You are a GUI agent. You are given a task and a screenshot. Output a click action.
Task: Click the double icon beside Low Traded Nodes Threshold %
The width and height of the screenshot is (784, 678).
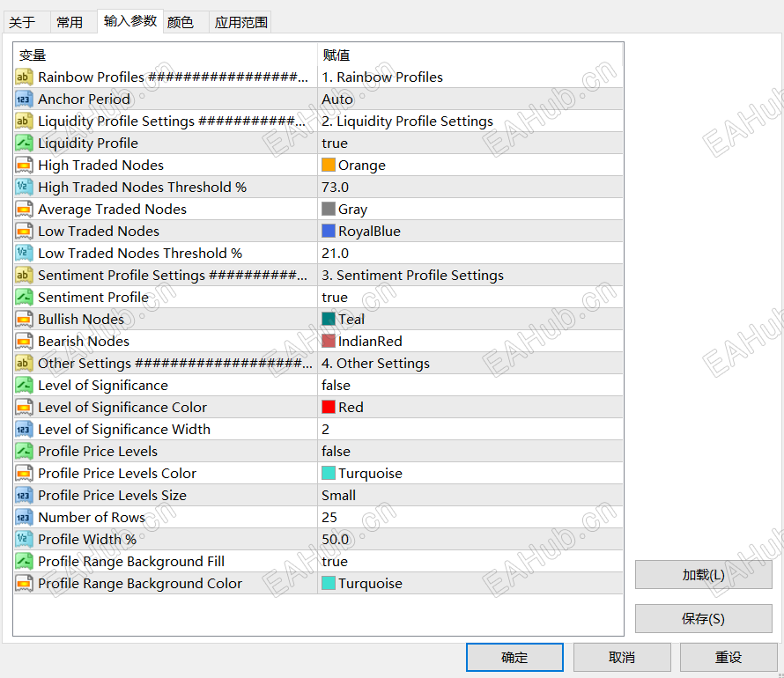(24, 254)
